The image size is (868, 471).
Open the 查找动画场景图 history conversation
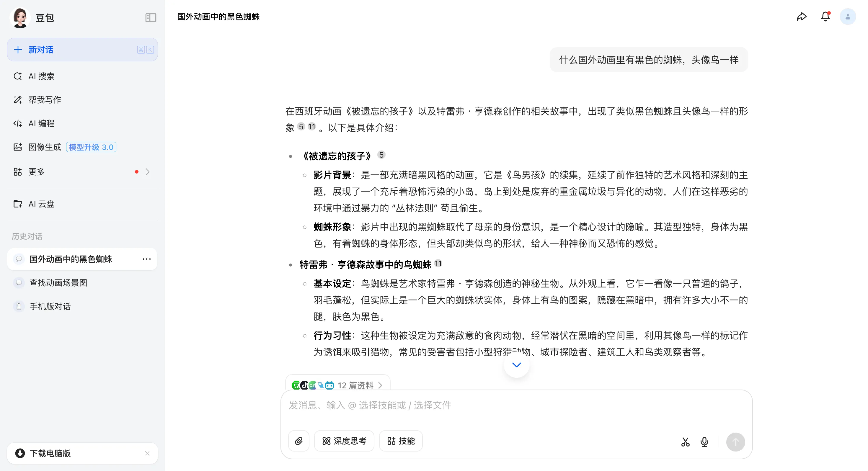click(58, 283)
